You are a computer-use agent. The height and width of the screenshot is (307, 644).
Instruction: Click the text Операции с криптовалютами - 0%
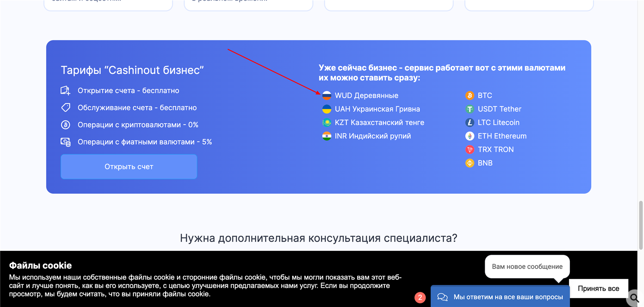tap(138, 125)
